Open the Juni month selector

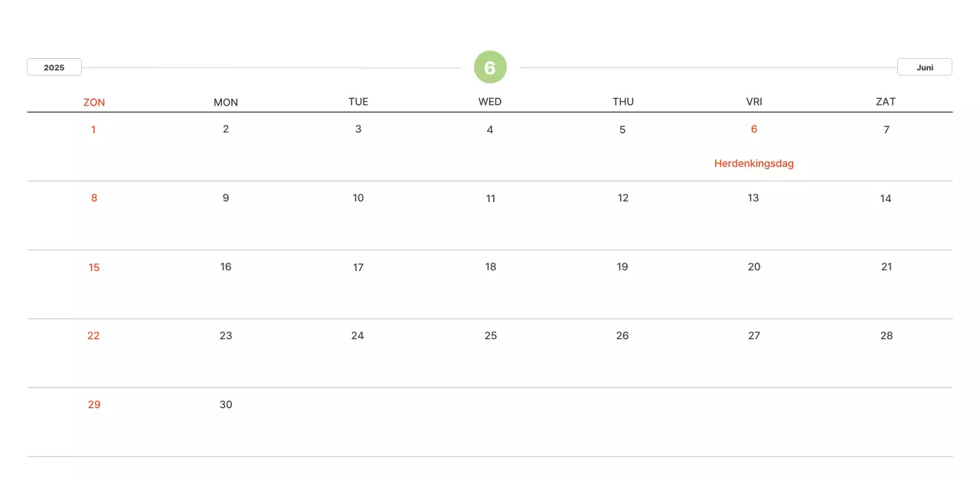924,67
